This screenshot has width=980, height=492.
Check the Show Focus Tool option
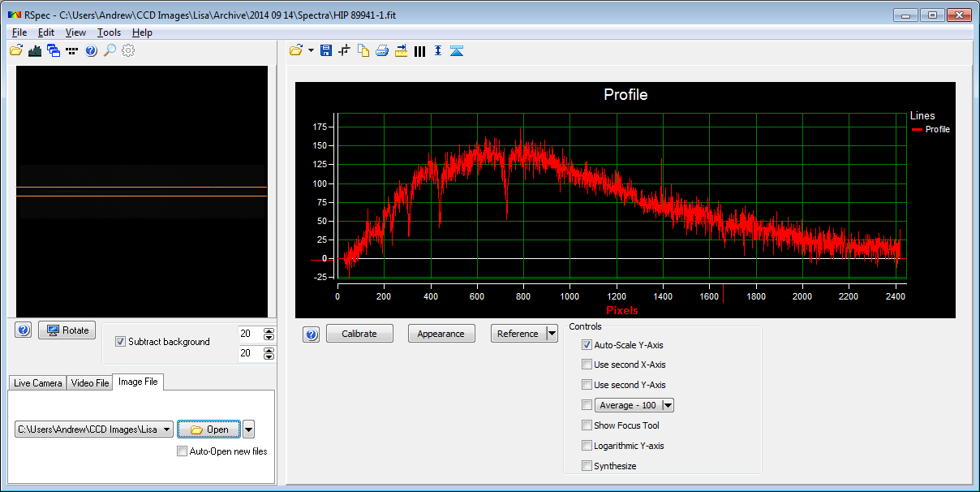click(x=587, y=425)
